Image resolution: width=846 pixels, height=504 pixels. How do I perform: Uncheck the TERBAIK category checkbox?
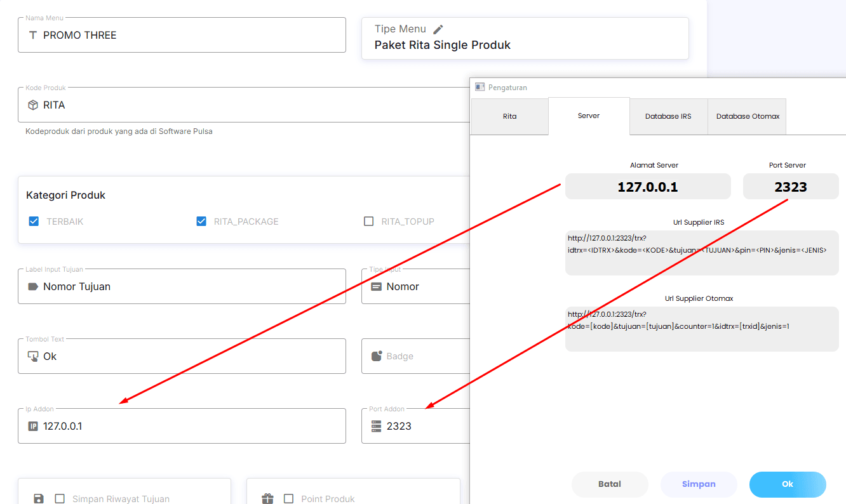pyautogui.click(x=34, y=222)
